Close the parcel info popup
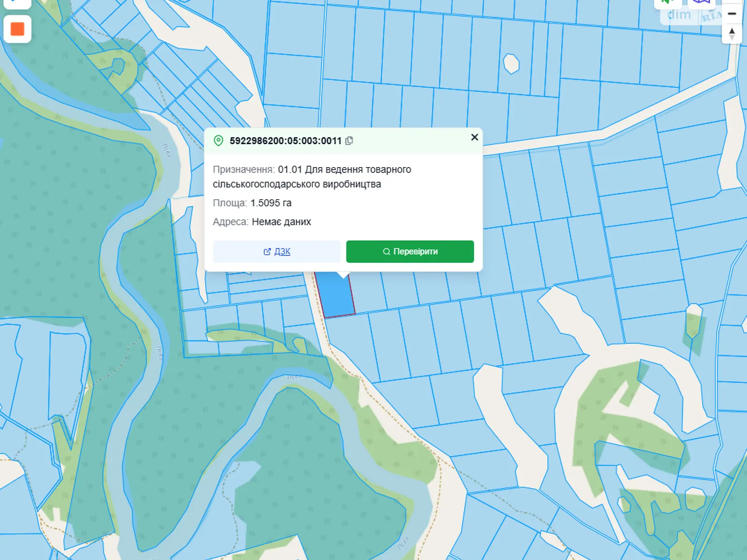747x560 pixels. coord(474,137)
